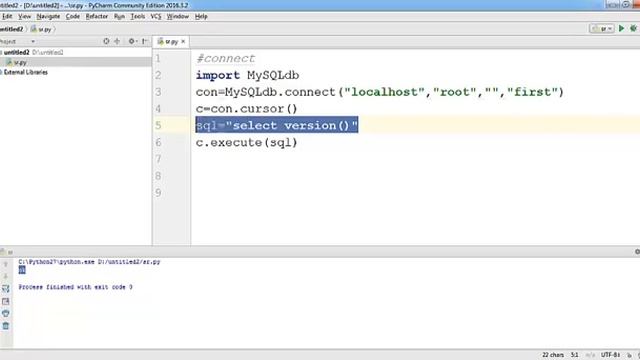Click the print icon in Run panel
This screenshot has height=360, width=640.
pos(6,313)
